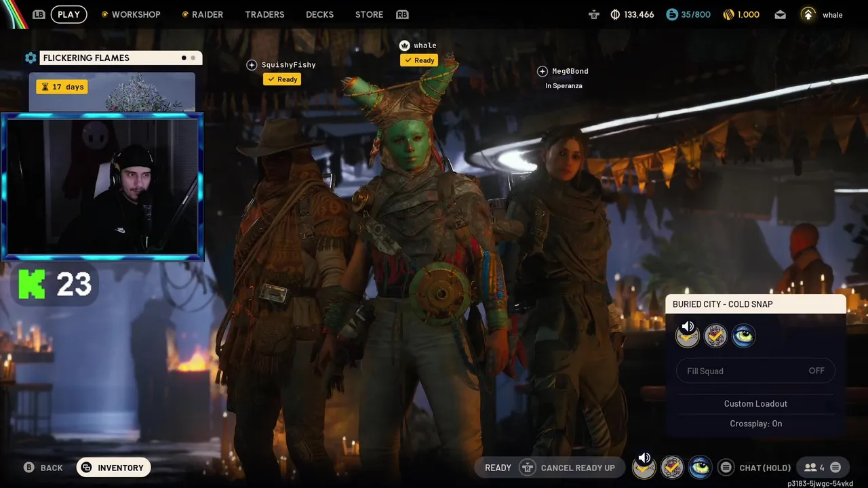This screenshot has height=488, width=868.
Task: Click the second squad avatar in map panel
Action: click(715, 335)
